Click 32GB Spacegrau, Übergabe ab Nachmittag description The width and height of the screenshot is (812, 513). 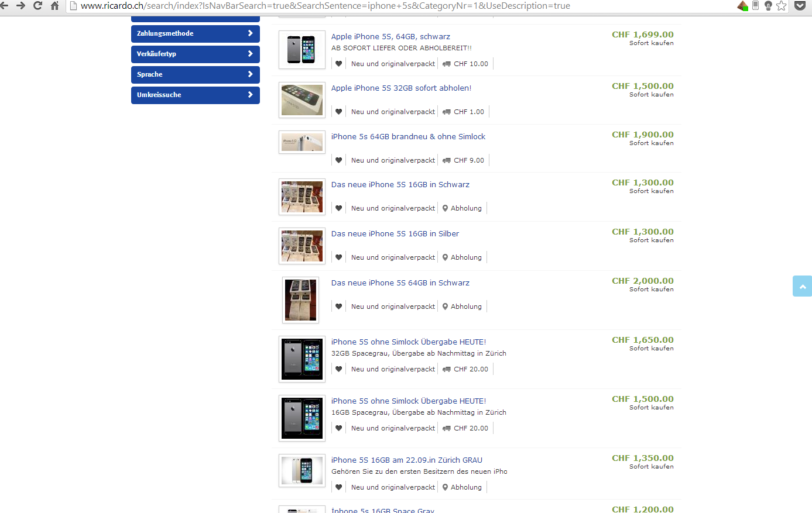(x=419, y=353)
